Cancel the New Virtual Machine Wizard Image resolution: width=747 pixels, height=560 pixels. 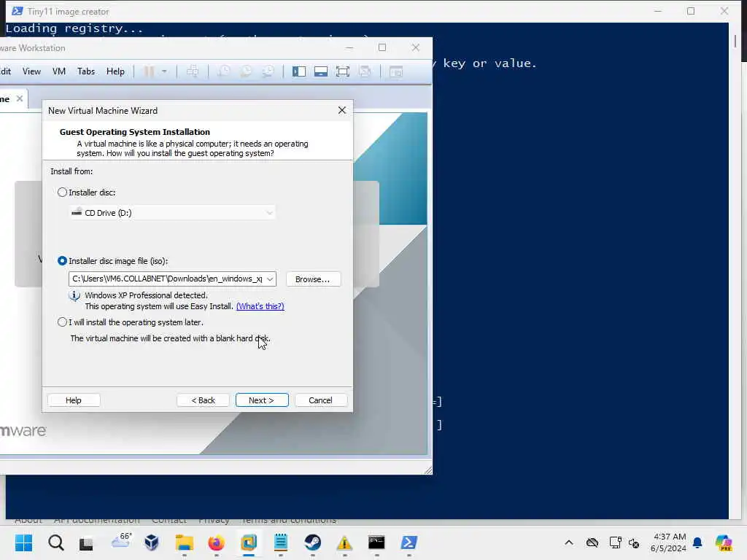(x=321, y=400)
